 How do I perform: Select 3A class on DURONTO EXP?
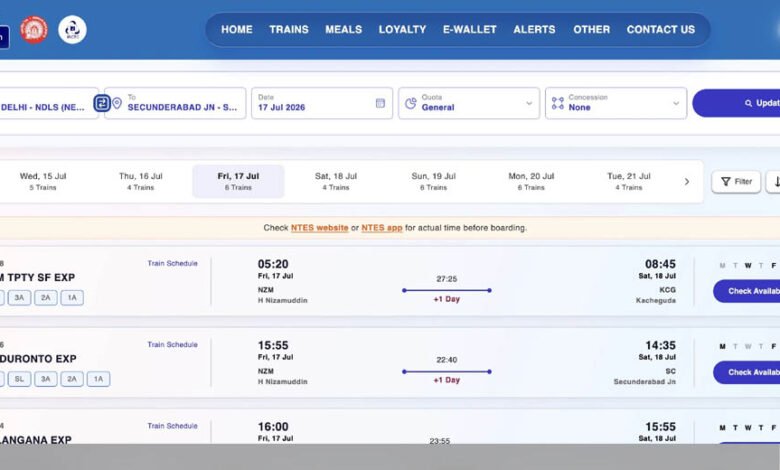pos(46,379)
